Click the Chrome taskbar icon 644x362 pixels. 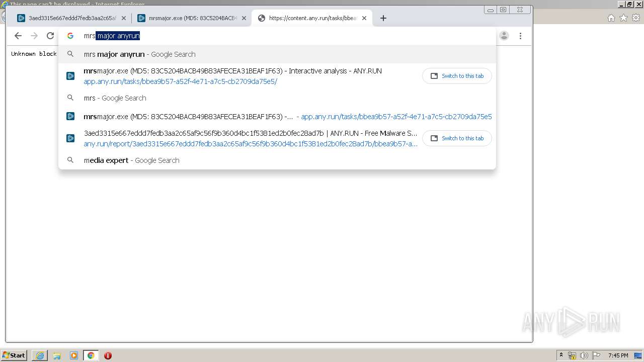(x=91, y=355)
